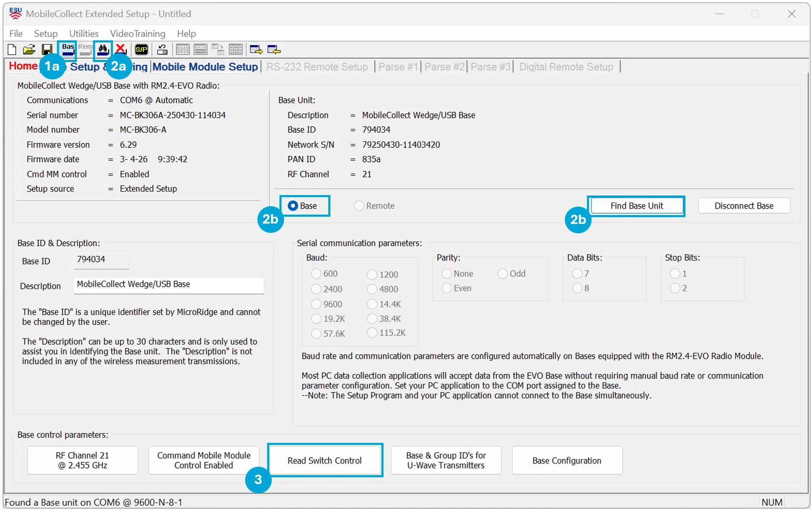
Task: Switch to the Mobile Module Setup tab
Action: click(205, 67)
